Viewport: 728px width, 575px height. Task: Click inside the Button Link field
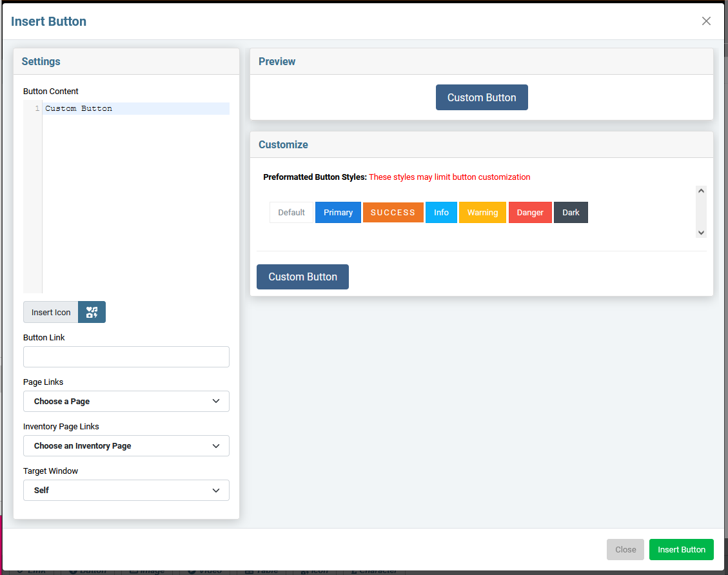[x=126, y=357]
